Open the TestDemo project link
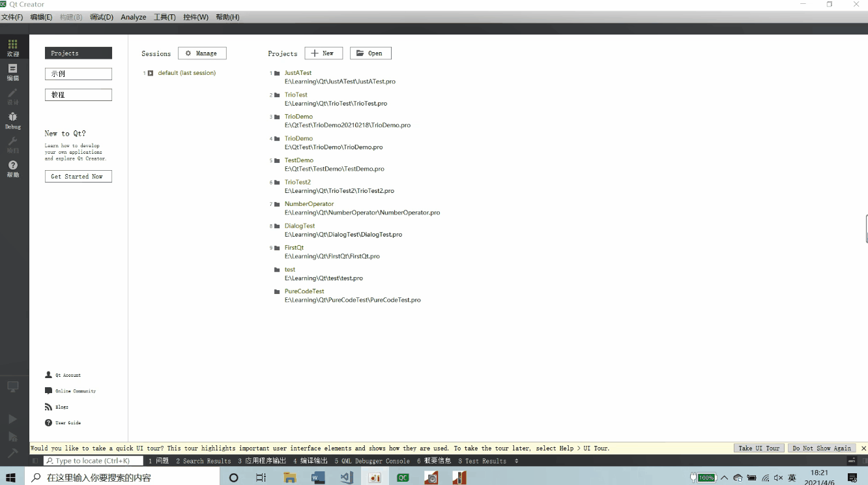Screen dimensions: 868x485 299,160
